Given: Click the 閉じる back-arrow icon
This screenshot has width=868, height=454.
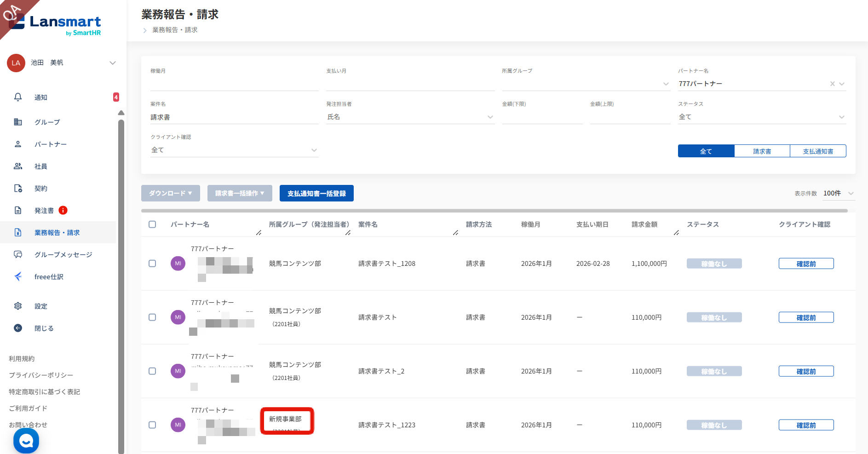Looking at the screenshot, I should [18, 328].
